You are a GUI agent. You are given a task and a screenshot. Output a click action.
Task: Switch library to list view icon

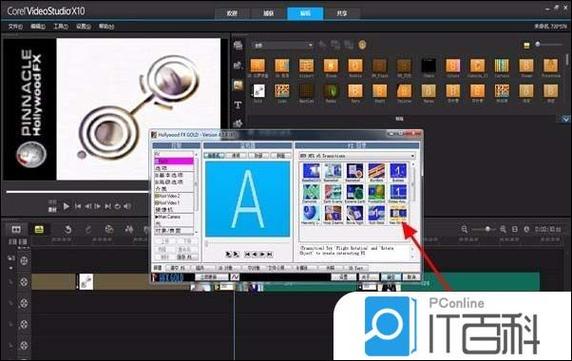pyautogui.click(x=526, y=45)
